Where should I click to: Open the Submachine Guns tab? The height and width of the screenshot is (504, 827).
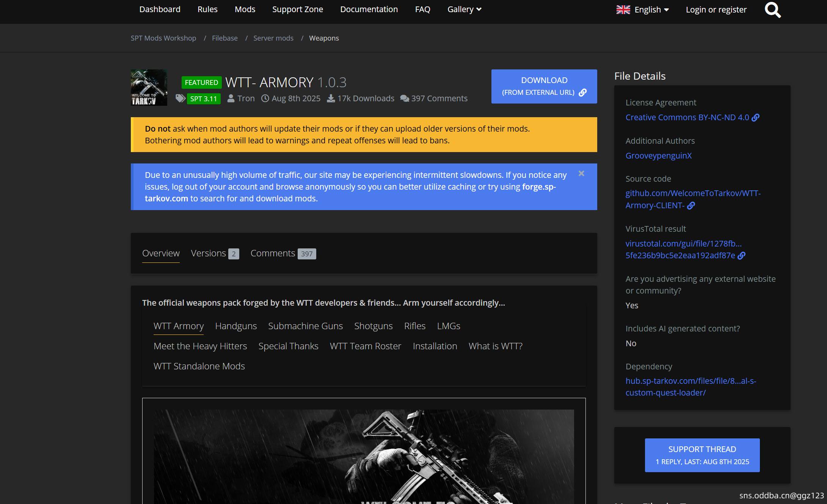tap(305, 326)
